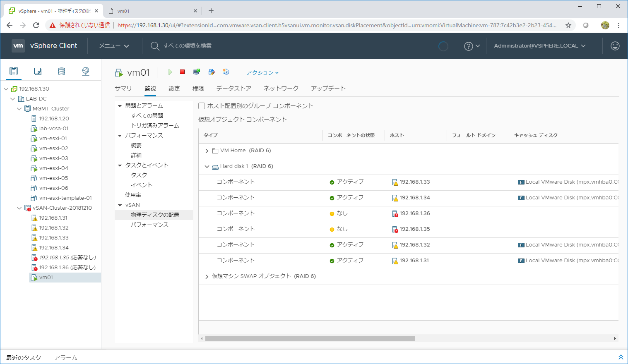Open the アクション dropdown
The height and width of the screenshot is (364, 628).
[x=262, y=72]
